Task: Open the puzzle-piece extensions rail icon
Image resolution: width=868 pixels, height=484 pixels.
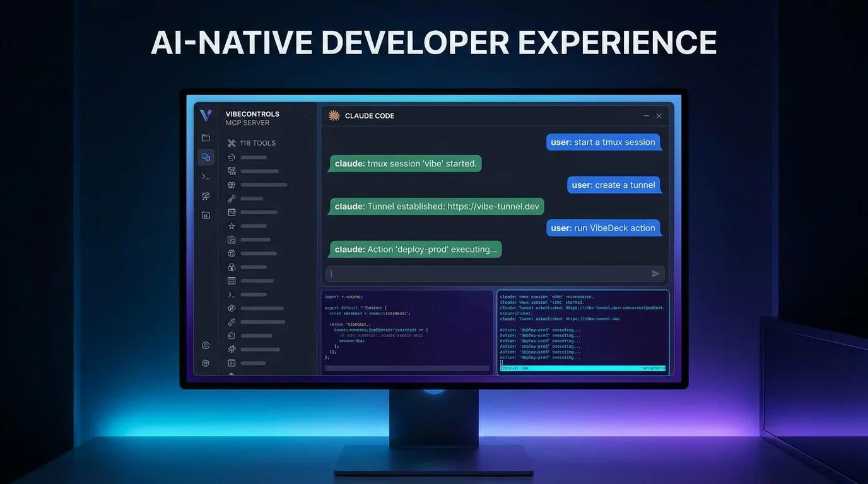Action: (206, 196)
